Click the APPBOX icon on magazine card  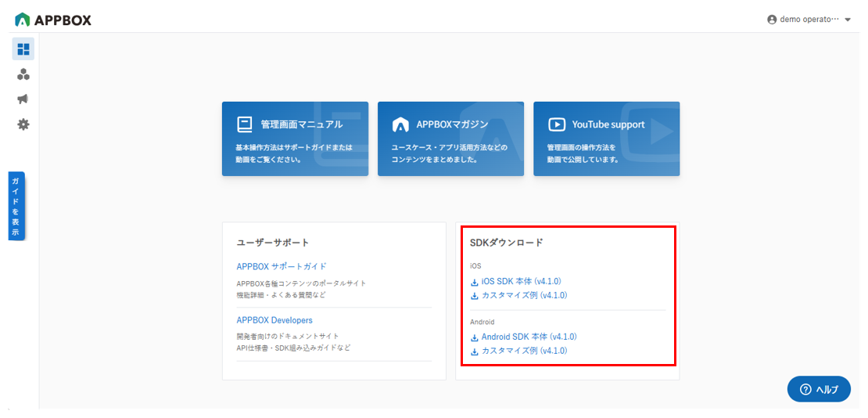pos(400,124)
